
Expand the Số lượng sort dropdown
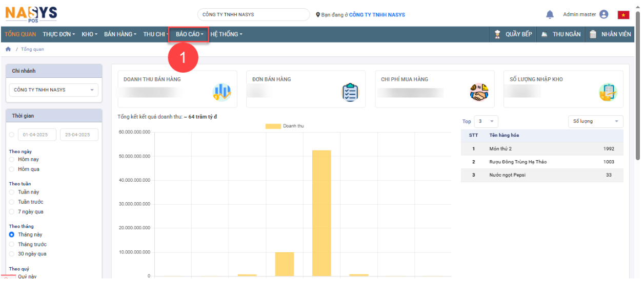pyautogui.click(x=595, y=121)
